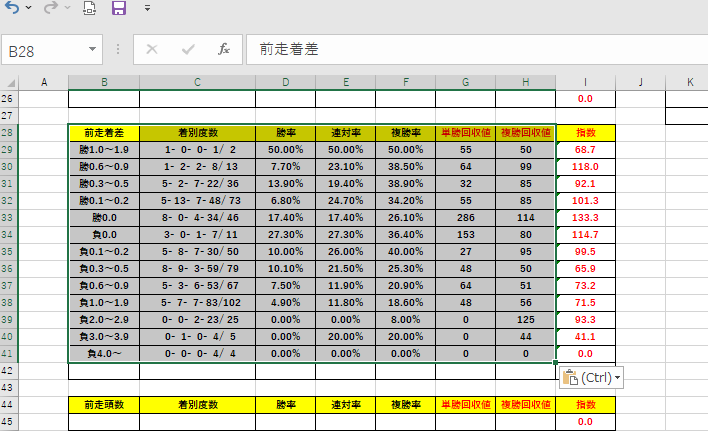Select column B header
The width and height of the screenshot is (708, 431).
pos(104,82)
